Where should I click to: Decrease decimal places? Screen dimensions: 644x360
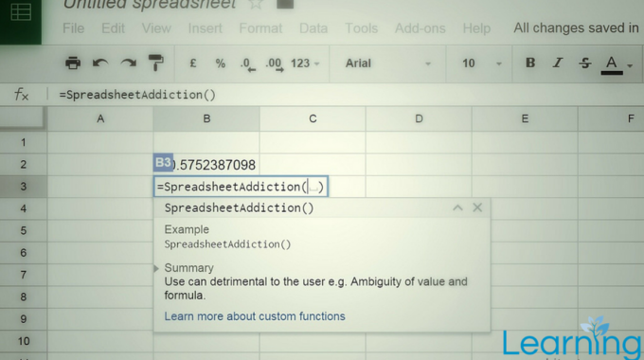tap(248, 64)
